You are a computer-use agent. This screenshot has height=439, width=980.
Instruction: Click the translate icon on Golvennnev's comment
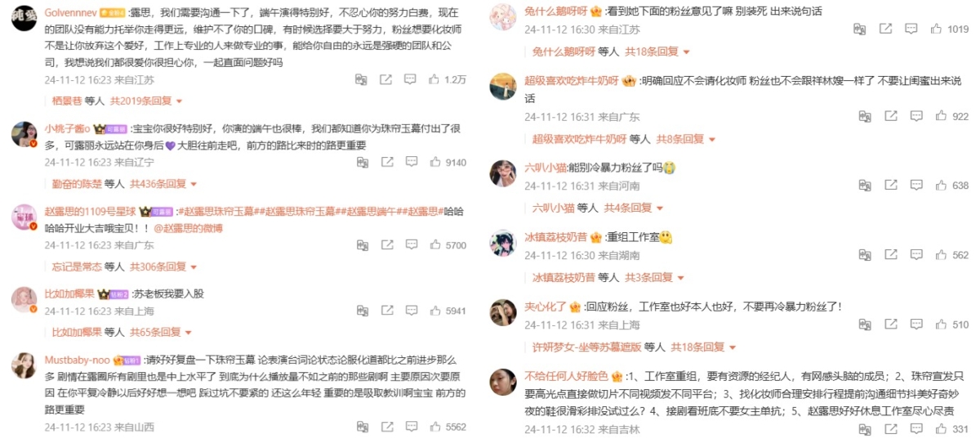[361, 80]
